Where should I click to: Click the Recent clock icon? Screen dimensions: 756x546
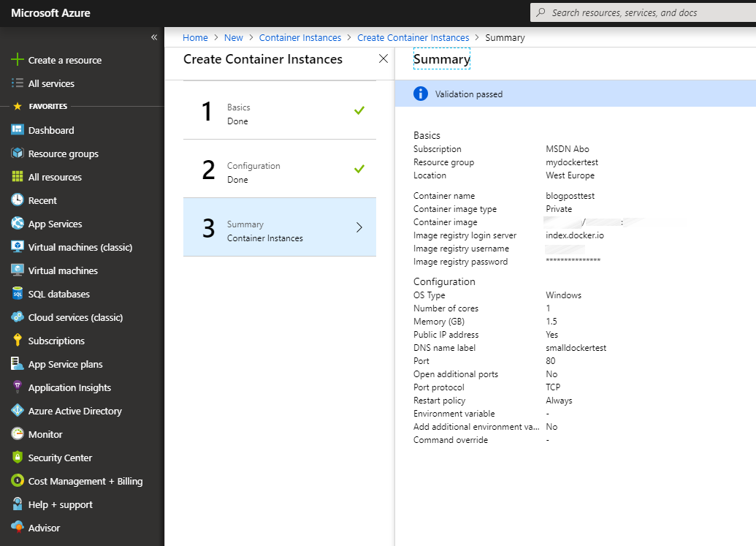[18, 200]
